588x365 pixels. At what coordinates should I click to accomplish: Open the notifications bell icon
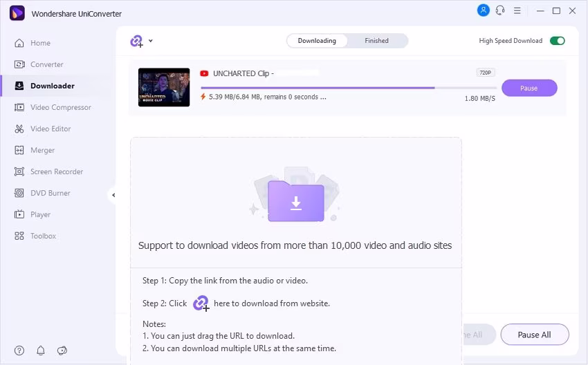pos(41,350)
